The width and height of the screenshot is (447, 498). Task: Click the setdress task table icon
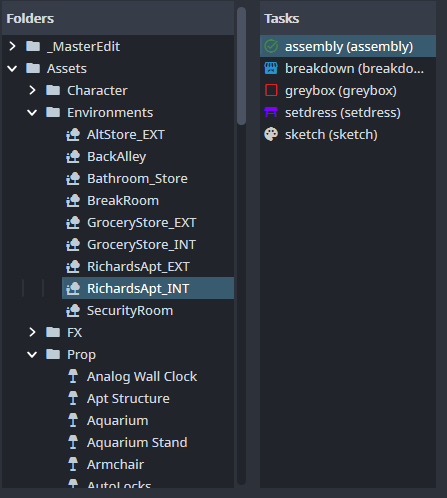271,112
